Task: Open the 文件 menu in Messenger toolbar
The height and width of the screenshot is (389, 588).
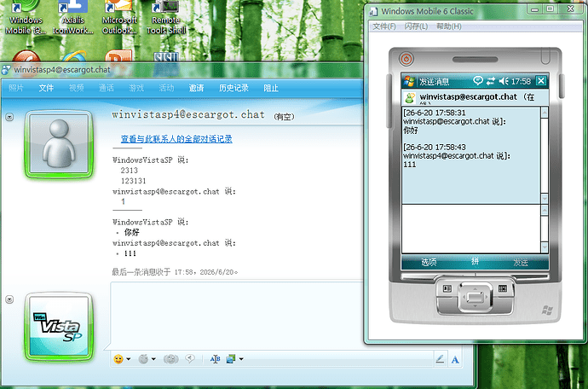Action: [46, 88]
